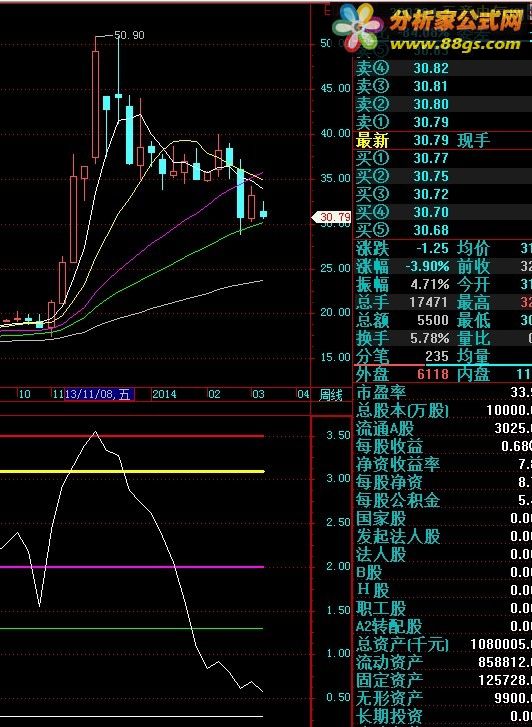Click the 现手 label

pyautogui.click(x=473, y=140)
